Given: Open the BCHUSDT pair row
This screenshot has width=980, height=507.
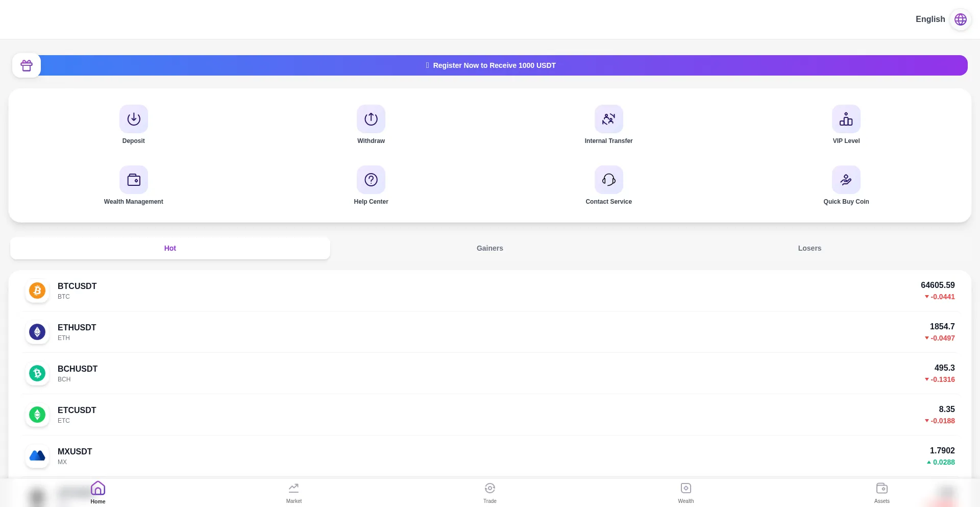Looking at the screenshot, I should tap(490, 373).
